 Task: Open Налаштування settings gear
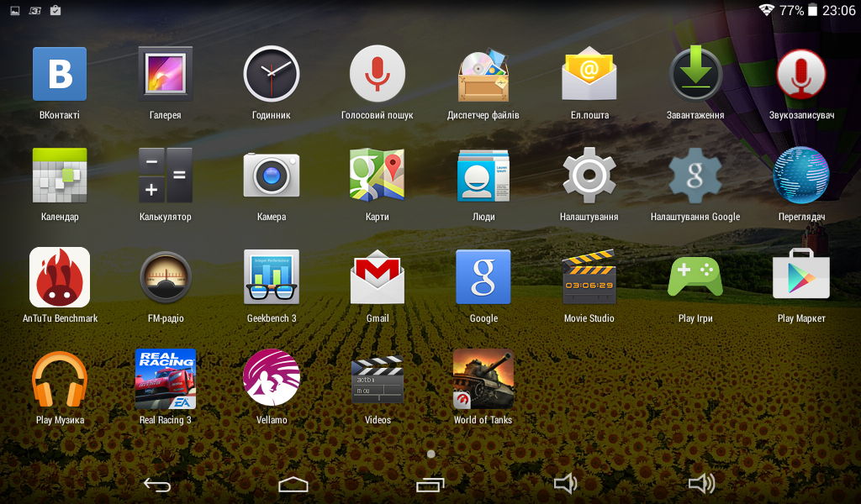pyautogui.click(x=589, y=176)
